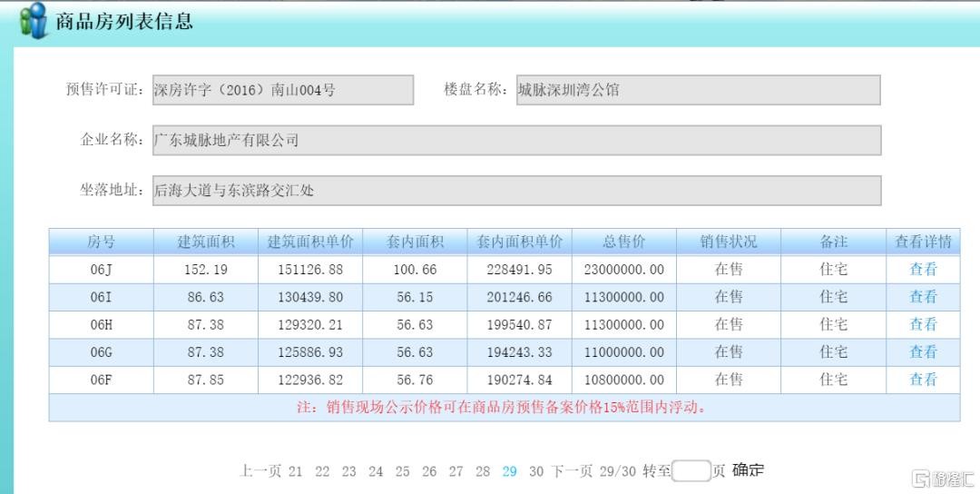Click the 坐落地址 address field
Viewport: 980px width, 494px height.
point(516,191)
